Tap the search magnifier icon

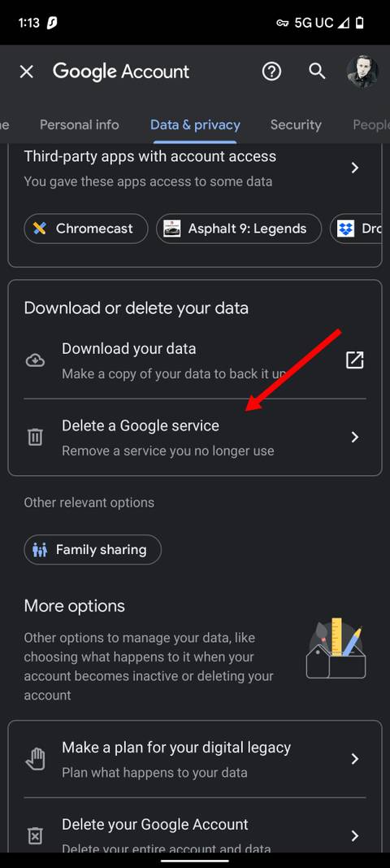pyautogui.click(x=317, y=71)
